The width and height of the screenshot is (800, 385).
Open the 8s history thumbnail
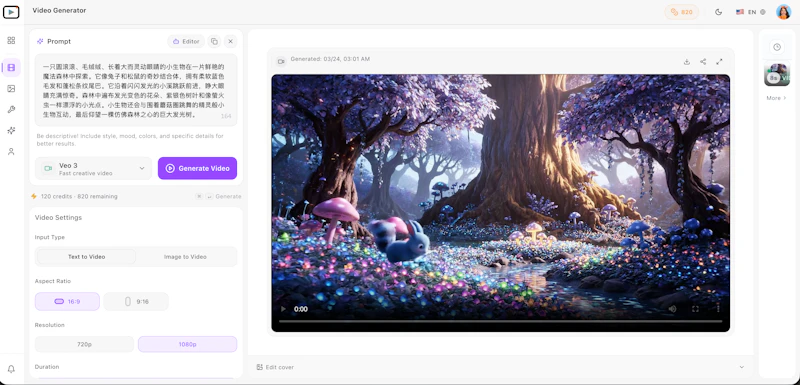tap(777, 75)
